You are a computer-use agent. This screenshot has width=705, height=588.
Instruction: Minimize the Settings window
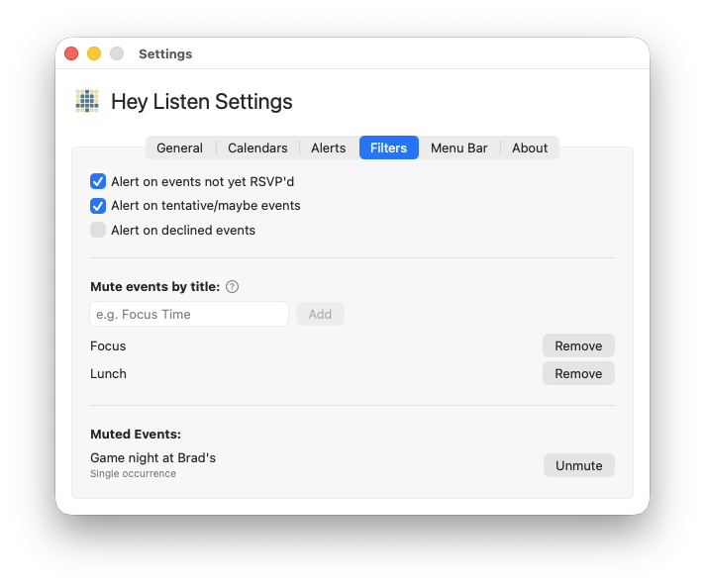tap(94, 53)
